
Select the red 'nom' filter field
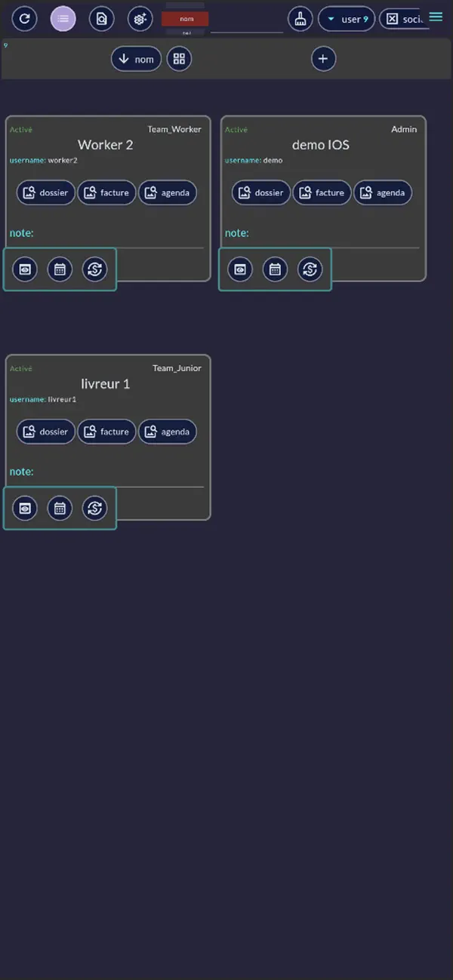click(185, 19)
